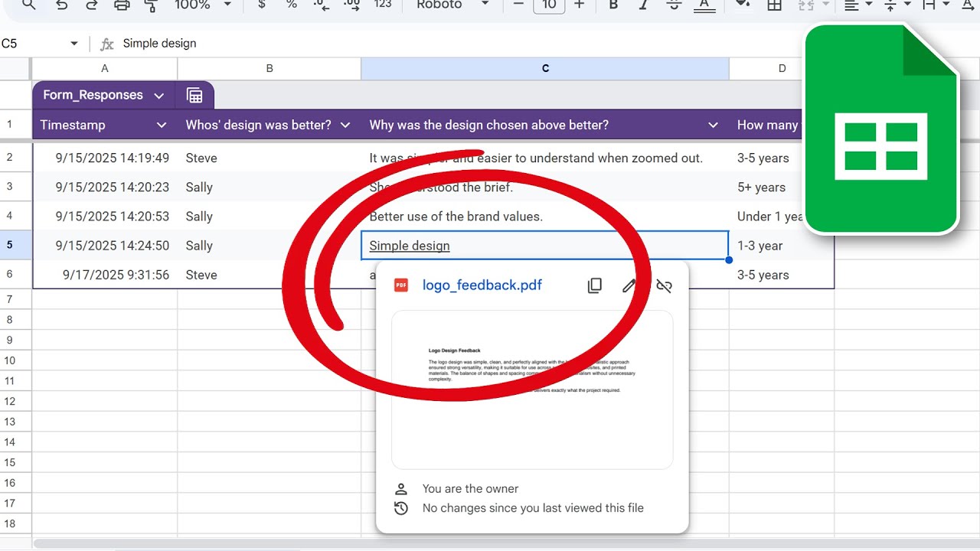Format as percent

pyautogui.click(x=291, y=5)
